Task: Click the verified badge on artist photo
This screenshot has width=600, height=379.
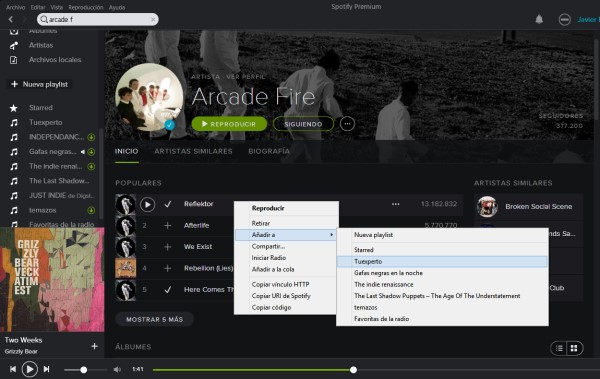Action: [170, 125]
